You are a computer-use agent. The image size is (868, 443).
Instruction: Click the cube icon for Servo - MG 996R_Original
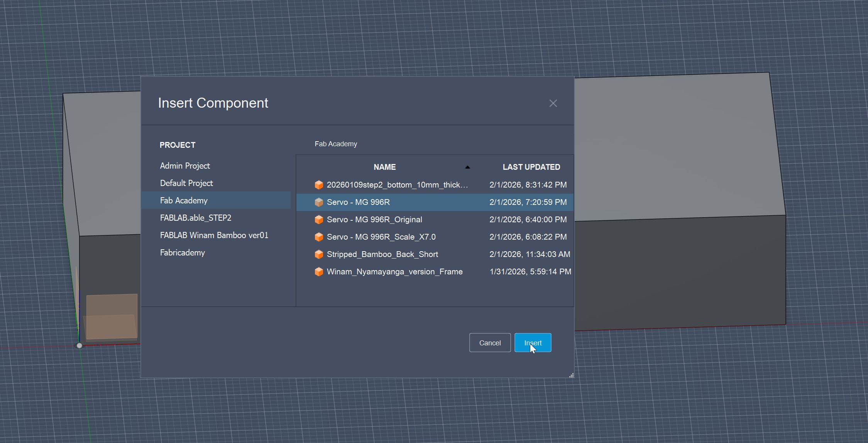pyautogui.click(x=319, y=220)
